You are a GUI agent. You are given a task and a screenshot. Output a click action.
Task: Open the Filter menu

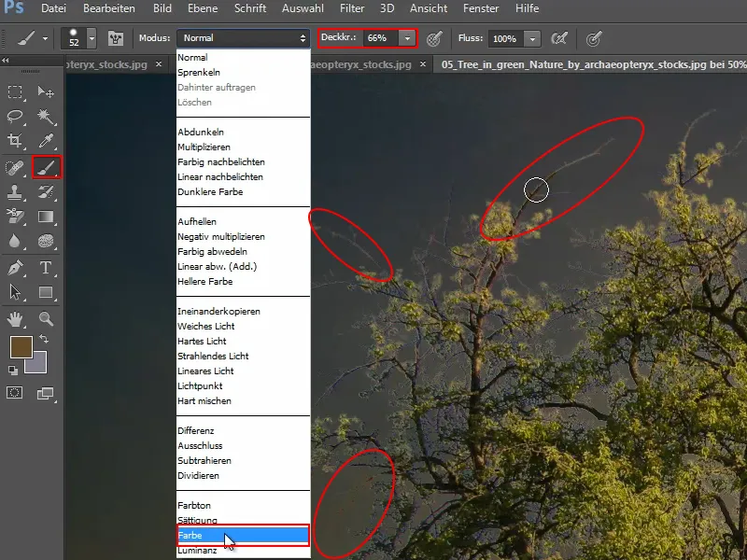(352, 8)
